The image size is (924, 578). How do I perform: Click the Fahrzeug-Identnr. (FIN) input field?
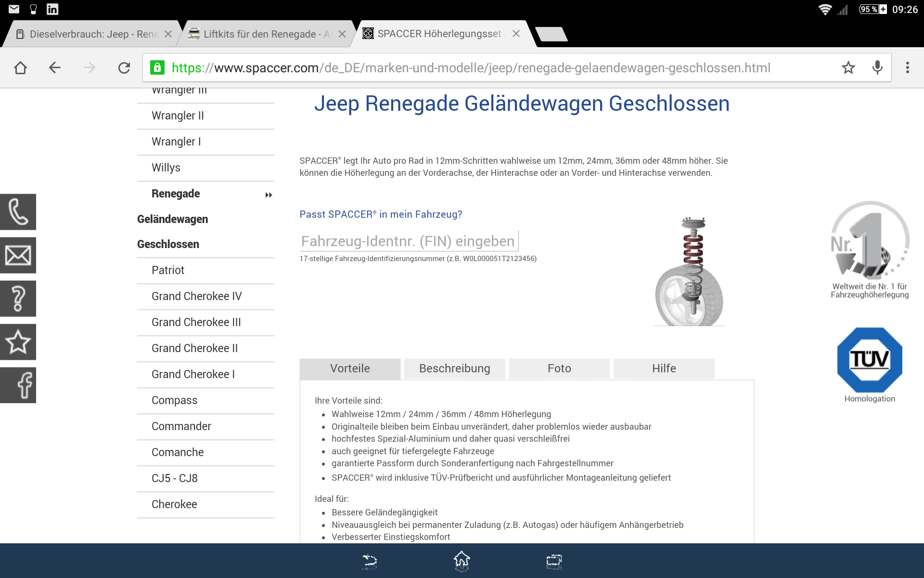coord(408,241)
